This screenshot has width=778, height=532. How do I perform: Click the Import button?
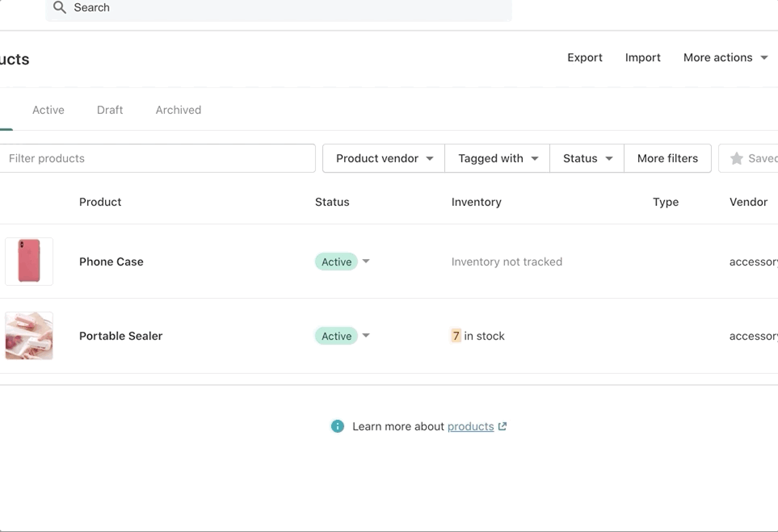click(x=642, y=58)
